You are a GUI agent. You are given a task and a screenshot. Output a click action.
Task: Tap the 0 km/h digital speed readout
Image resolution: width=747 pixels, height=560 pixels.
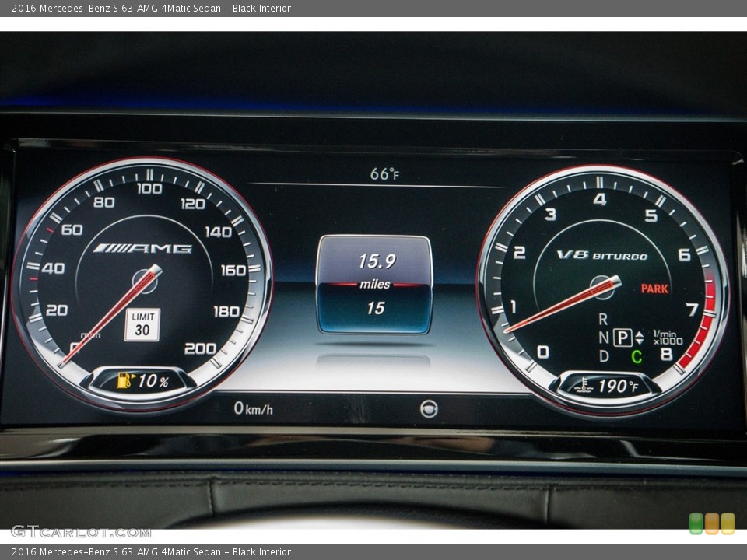[x=254, y=408]
